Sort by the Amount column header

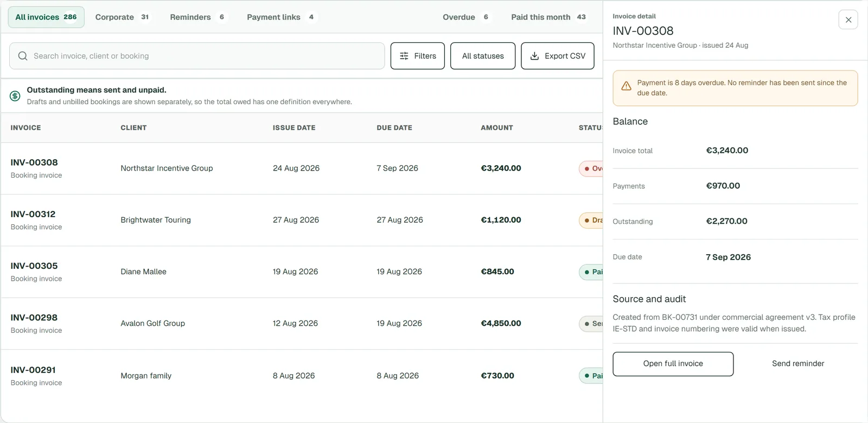[x=497, y=128]
